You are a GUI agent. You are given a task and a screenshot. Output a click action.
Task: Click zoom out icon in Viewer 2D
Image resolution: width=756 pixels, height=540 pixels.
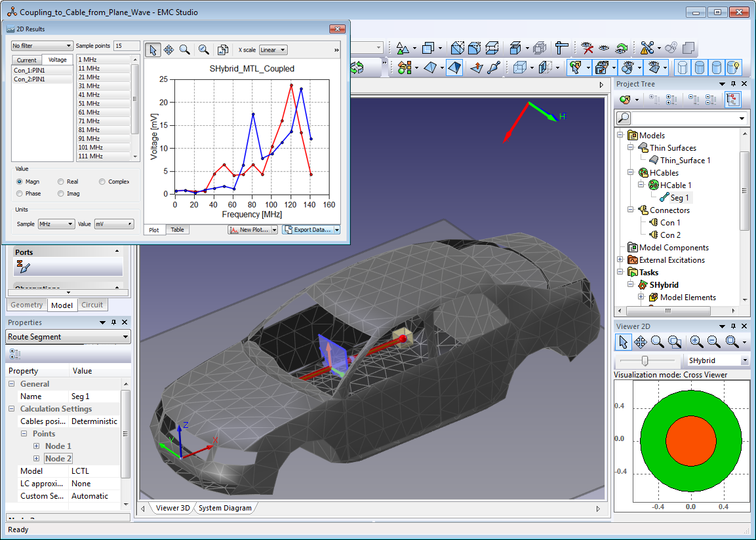coord(713,342)
